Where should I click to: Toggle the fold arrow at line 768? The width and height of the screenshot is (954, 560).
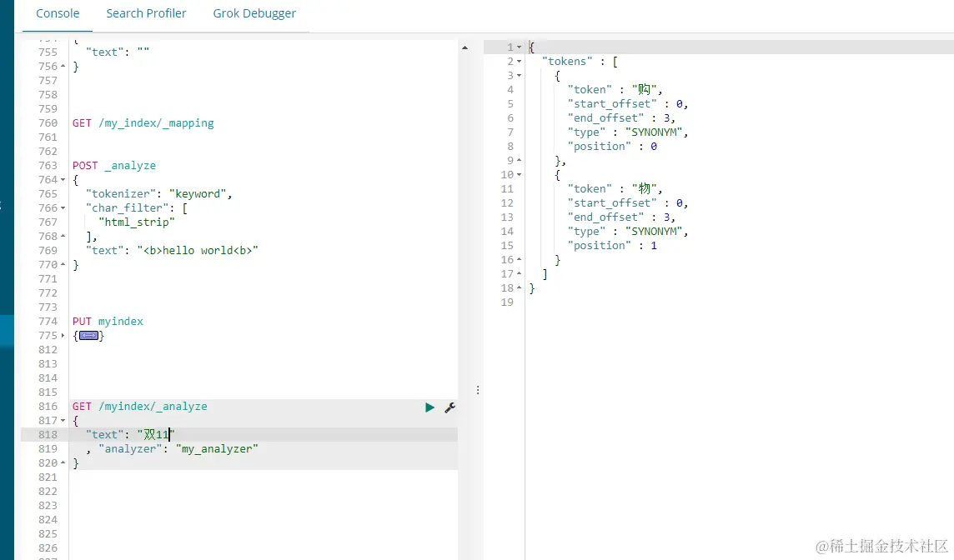[x=63, y=236]
